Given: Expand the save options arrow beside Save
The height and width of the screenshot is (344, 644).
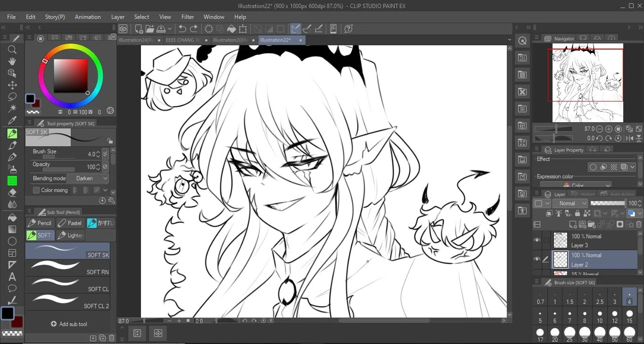Looking at the screenshot, I should point(170,29).
